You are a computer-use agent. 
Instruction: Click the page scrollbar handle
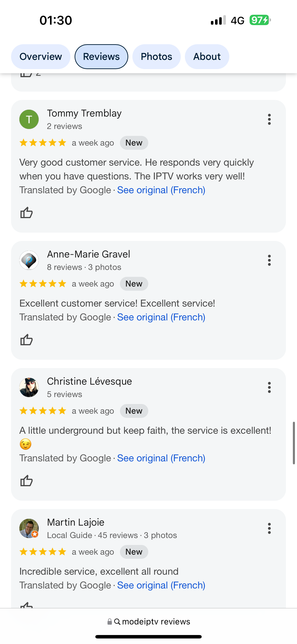pyautogui.click(x=294, y=443)
